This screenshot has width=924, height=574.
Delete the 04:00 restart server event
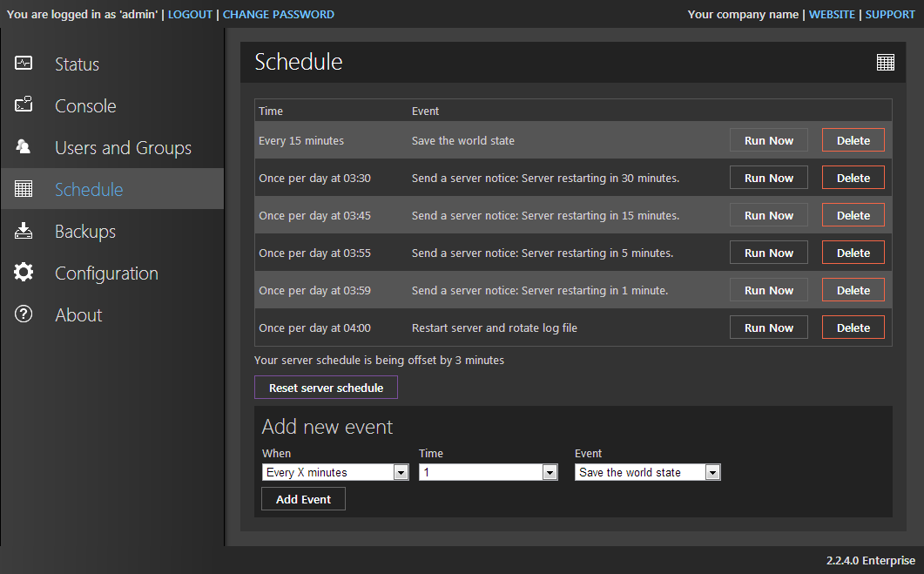[x=853, y=328]
